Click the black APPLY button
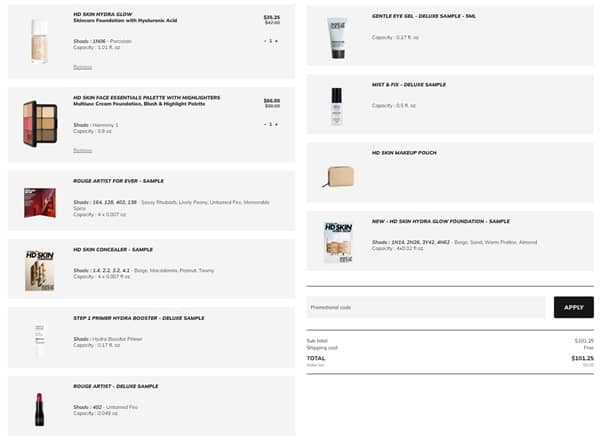Viewport: 600px width, 441px height. 574,307
